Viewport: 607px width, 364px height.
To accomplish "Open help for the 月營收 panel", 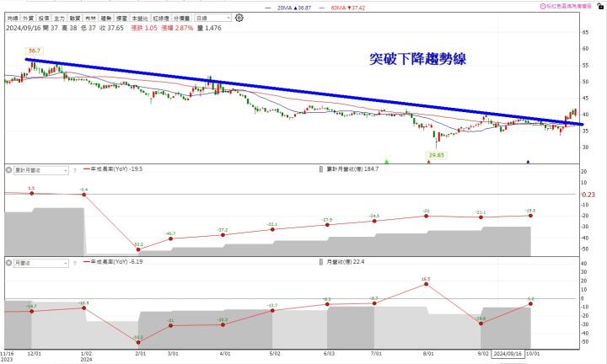I will [75, 263].
